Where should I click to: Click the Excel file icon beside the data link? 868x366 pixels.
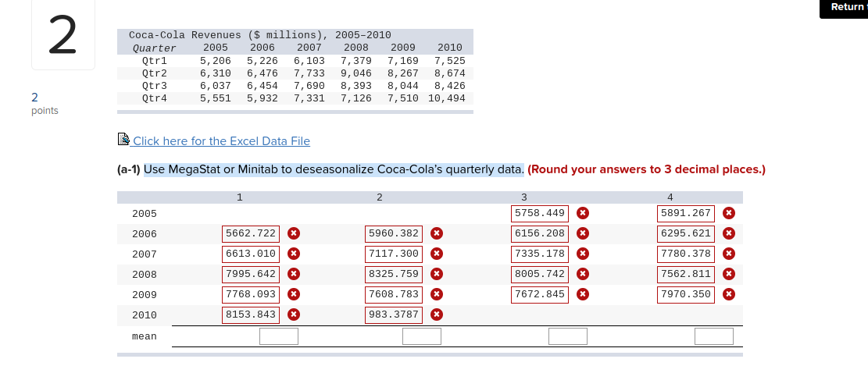pos(123,140)
